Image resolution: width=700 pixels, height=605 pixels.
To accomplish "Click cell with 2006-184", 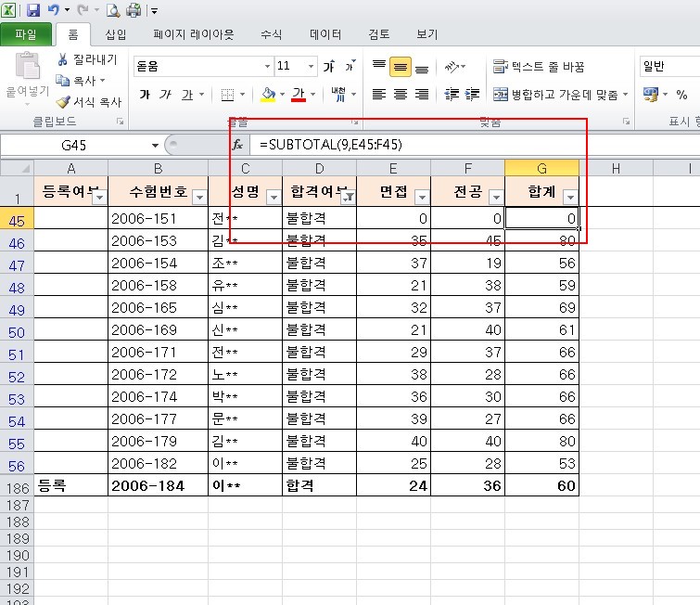I will [x=158, y=485].
